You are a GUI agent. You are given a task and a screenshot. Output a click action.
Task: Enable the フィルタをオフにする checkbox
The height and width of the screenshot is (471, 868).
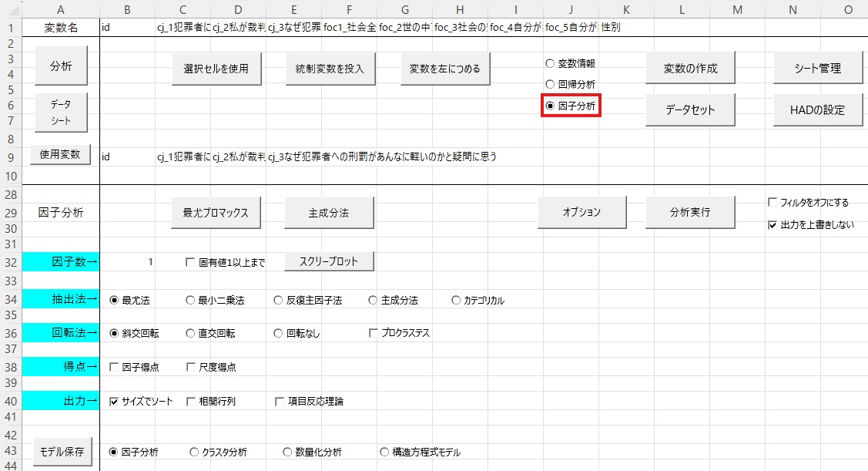click(x=772, y=203)
